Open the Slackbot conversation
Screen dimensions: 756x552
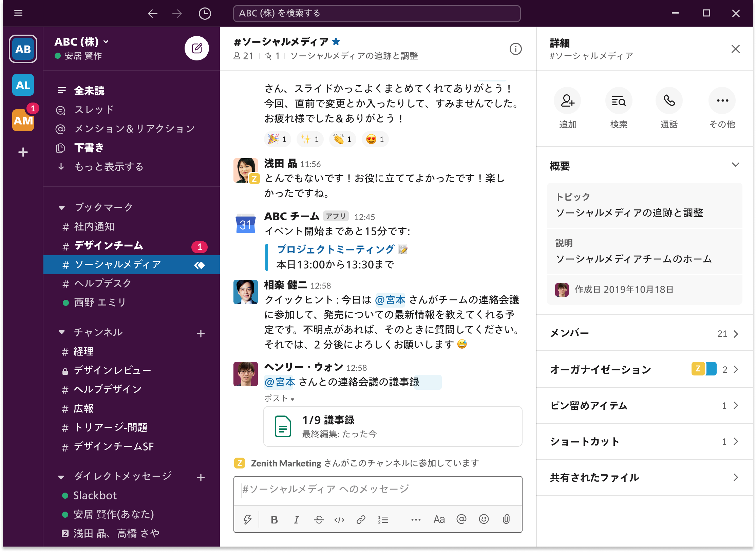(132, 496)
